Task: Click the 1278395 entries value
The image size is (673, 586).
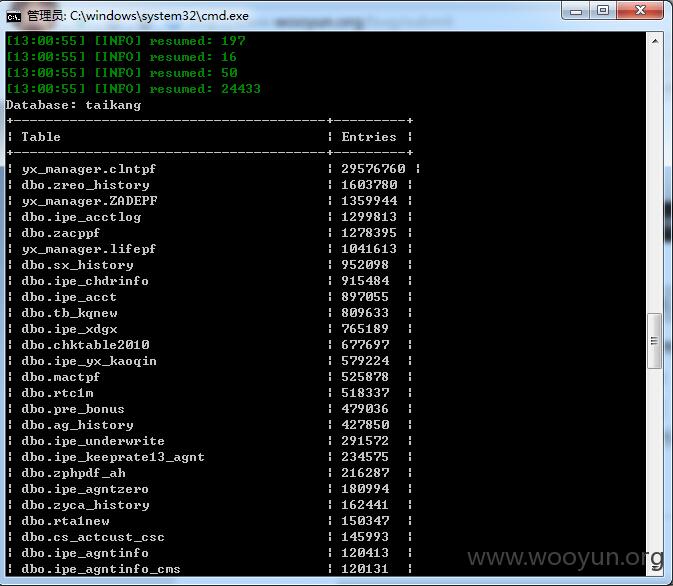Action: tap(369, 233)
